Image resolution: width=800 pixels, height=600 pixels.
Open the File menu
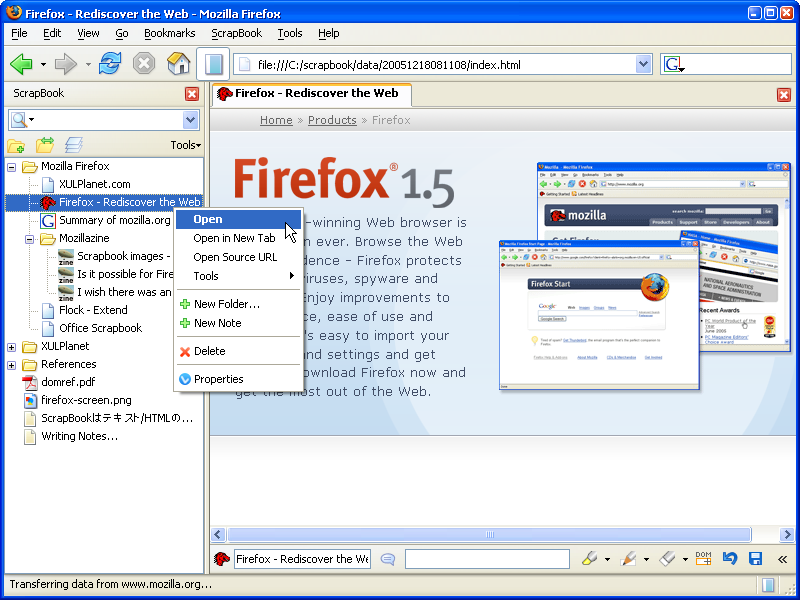(x=19, y=34)
